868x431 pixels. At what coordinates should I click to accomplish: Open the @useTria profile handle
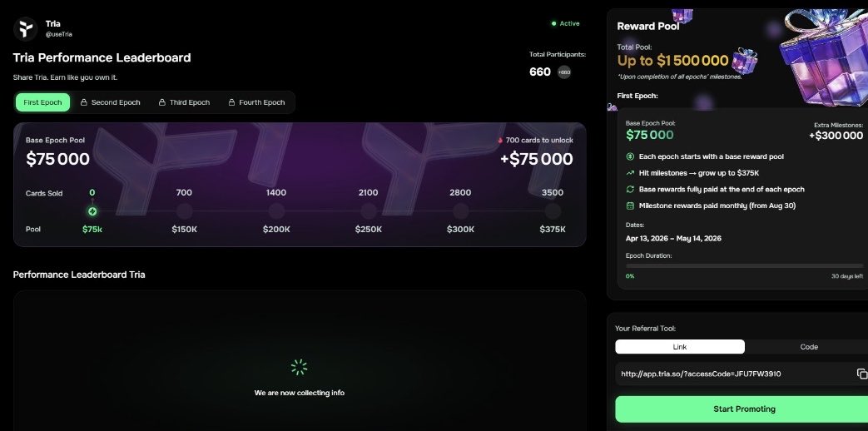click(x=56, y=35)
